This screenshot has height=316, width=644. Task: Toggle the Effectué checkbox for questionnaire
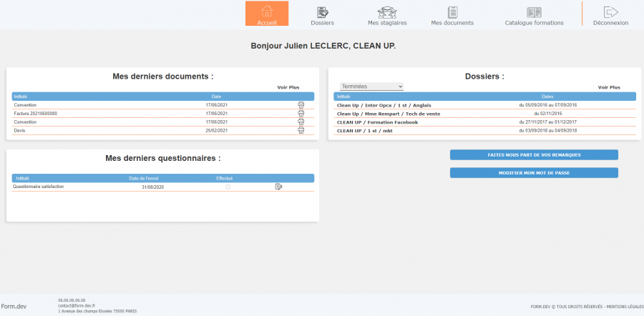coord(228,187)
